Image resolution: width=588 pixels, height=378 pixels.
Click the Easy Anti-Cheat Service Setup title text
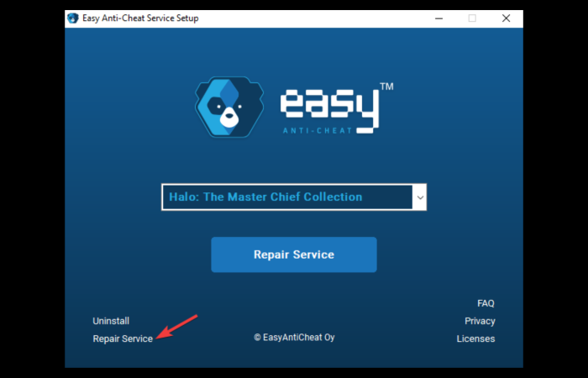140,18
